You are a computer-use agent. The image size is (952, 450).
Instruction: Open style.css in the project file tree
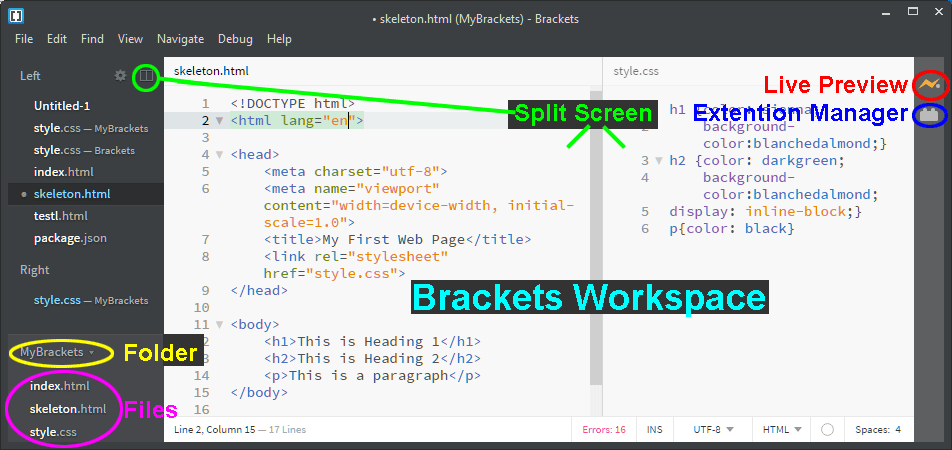pos(53,432)
